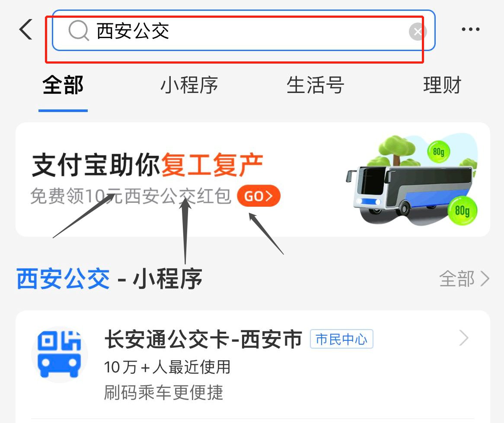The image size is (504, 423).
Task: Tap the lower green 80g energy bubble
Action: click(462, 211)
